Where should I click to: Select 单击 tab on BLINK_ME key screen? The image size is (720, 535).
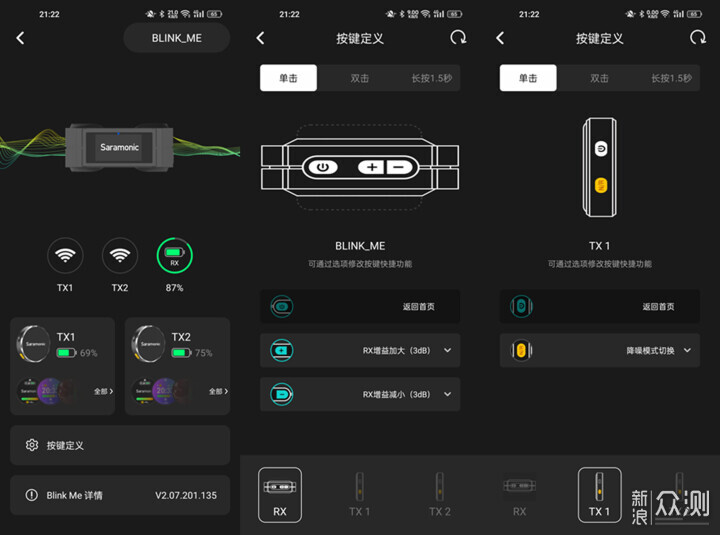coord(288,78)
